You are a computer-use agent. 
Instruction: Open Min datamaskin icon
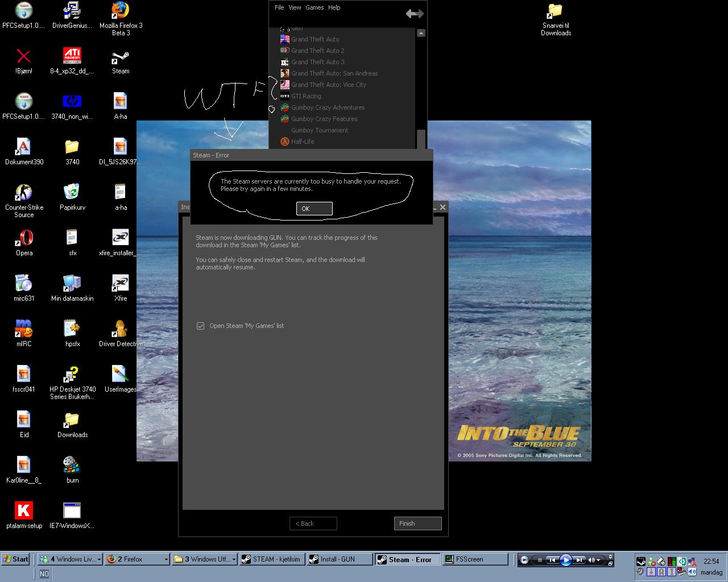[72, 288]
